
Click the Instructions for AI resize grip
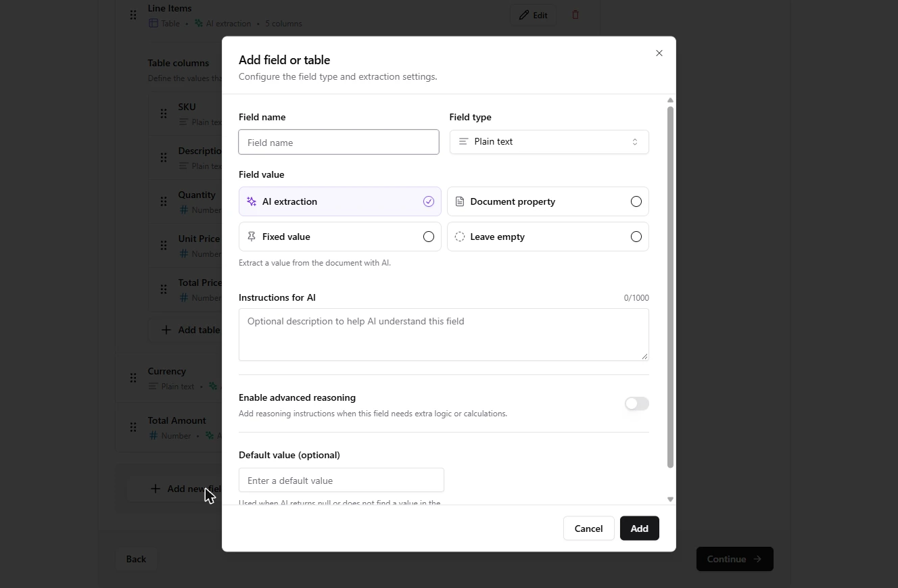(x=644, y=356)
